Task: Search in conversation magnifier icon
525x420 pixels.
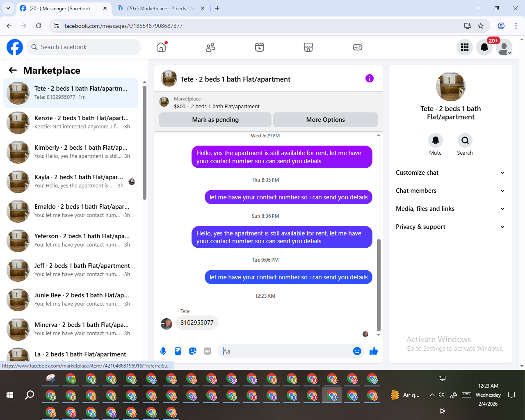Action: pos(465,140)
